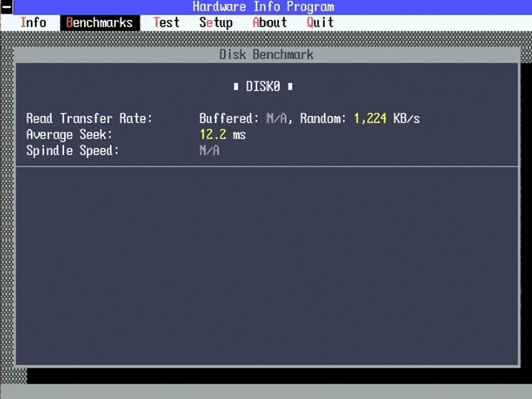This screenshot has width=532, height=399.
Task: Click the Average Seek label
Action: pyautogui.click(x=69, y=135)
